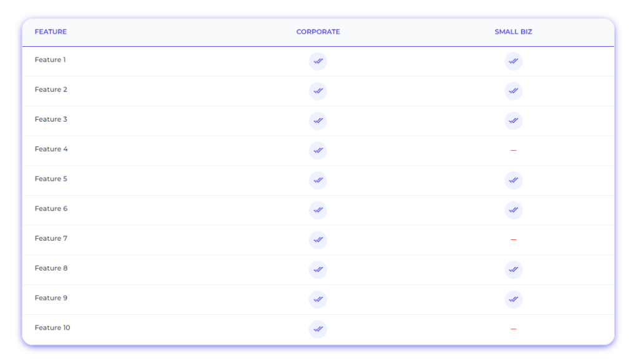This screenshot has width=639, height=364.
Task: Click Small Biz checkmark icon for Feature 2
Action: click(514, 91)
